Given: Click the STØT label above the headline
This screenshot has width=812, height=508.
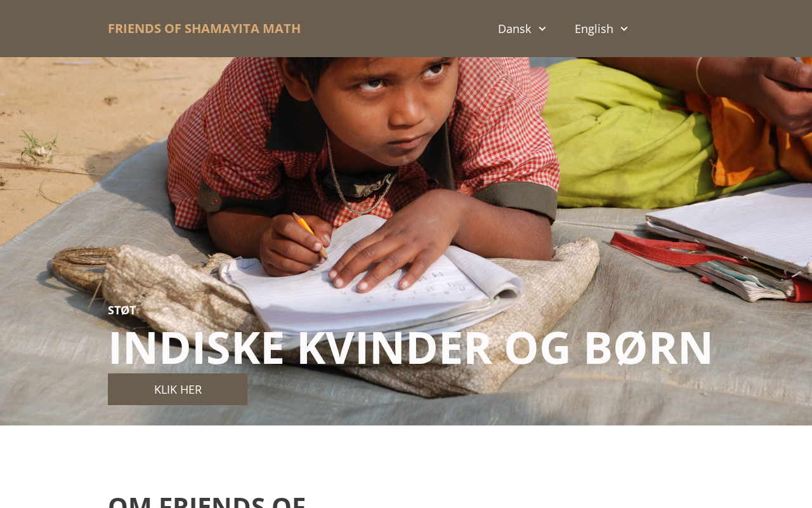Looking at the screenshot, I should pyautogui.click(x=122, y=311).
